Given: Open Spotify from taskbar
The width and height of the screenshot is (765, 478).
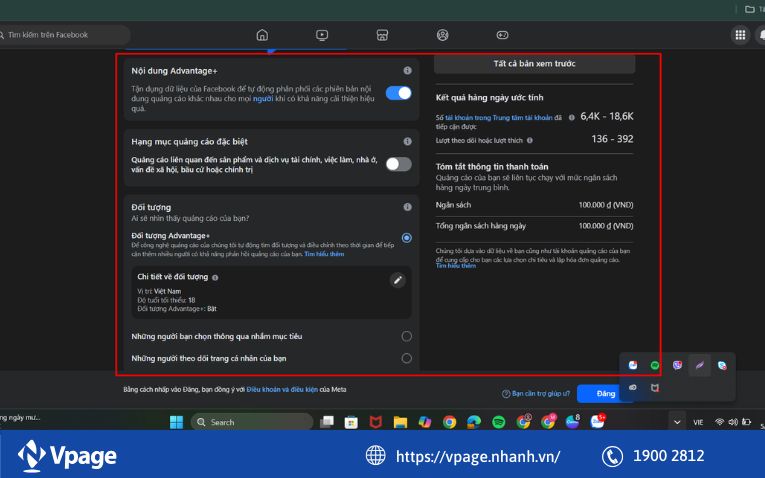Looking at the screenshot, I should pos(499,422).
